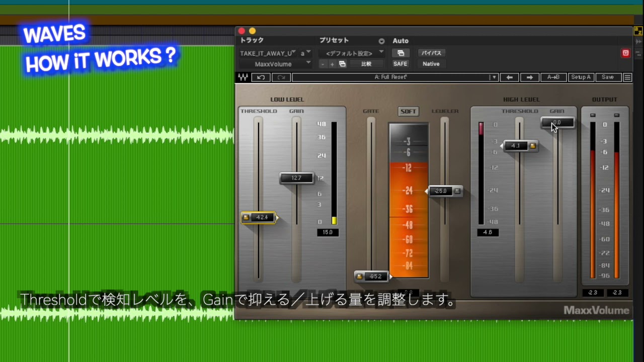Screen dimensions: 644x362
Task: Click the 比較 compare button
Action: pyautogui.click(x=367, y=63)
